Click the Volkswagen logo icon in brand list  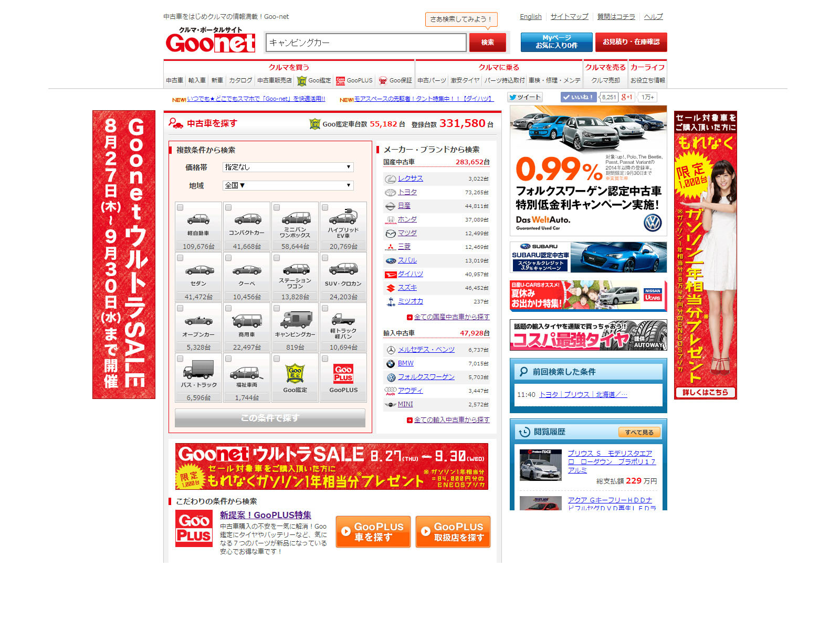(x=391, y=377)
